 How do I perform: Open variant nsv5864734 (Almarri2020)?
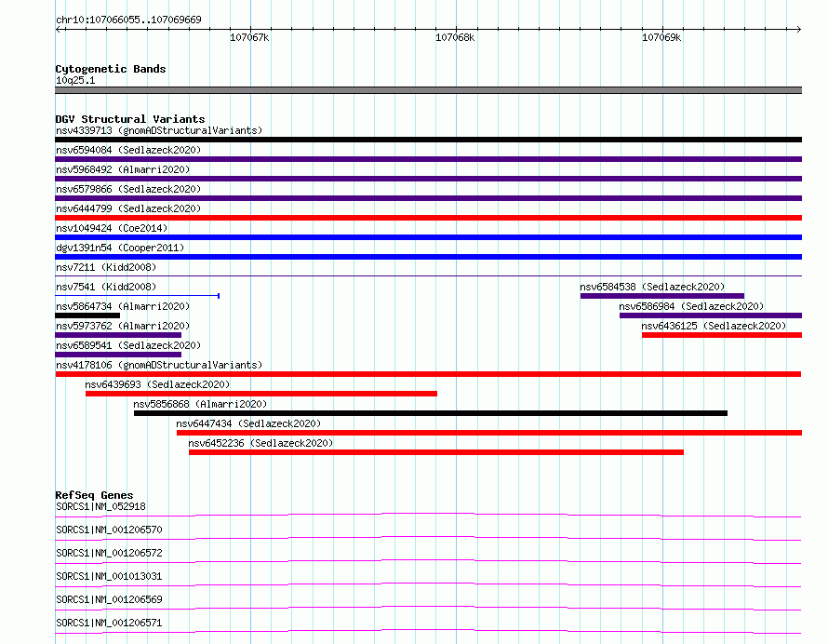(x=123, y=306)
